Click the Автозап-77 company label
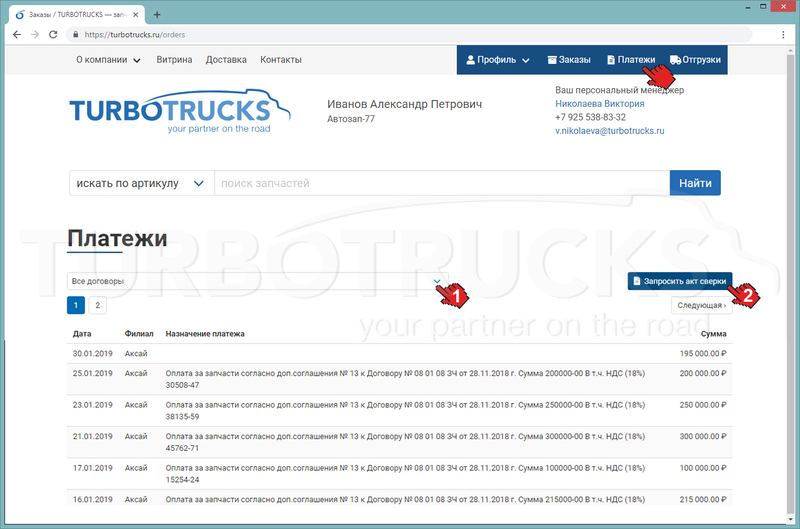800x529 pixels. [x=351, y=119]
